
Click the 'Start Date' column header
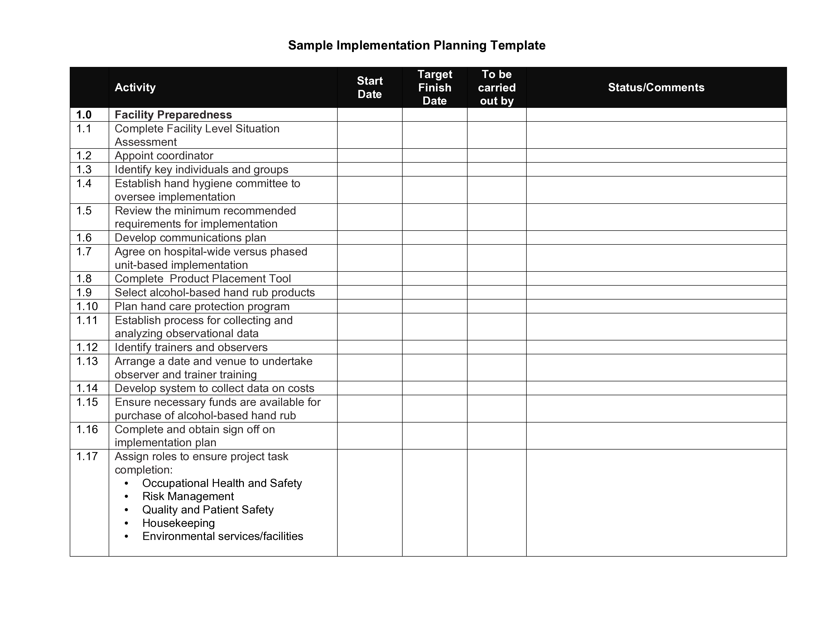[370, 87]
